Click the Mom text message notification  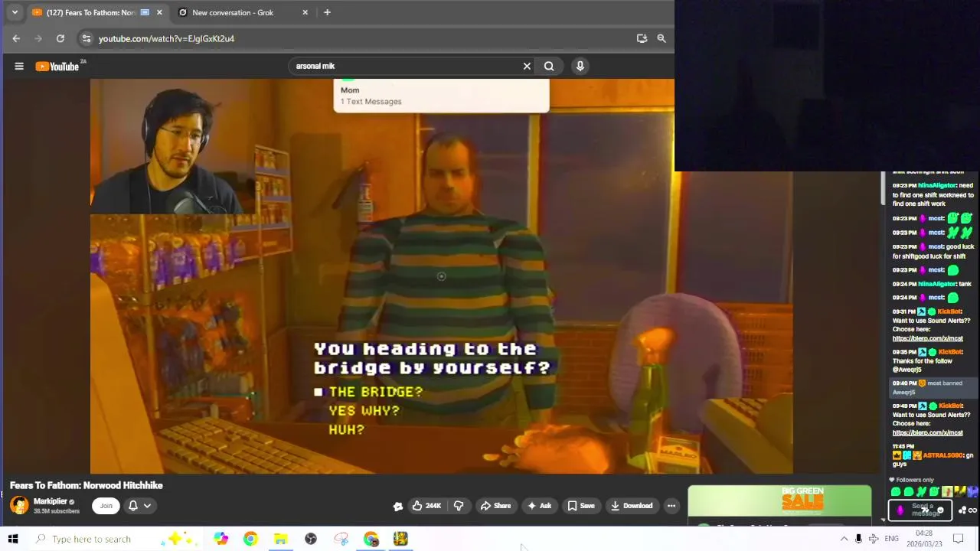[x=441, y=96]
